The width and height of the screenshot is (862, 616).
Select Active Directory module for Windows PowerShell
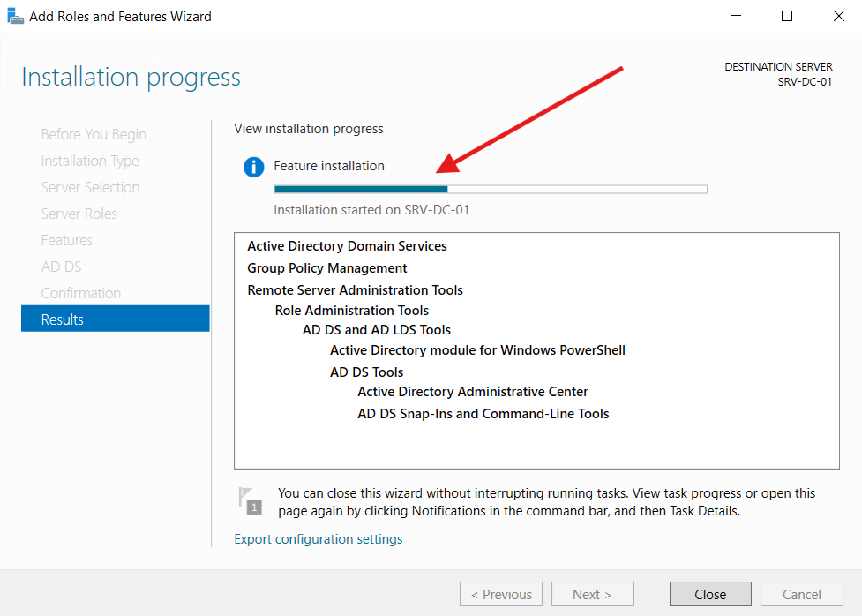476,349
